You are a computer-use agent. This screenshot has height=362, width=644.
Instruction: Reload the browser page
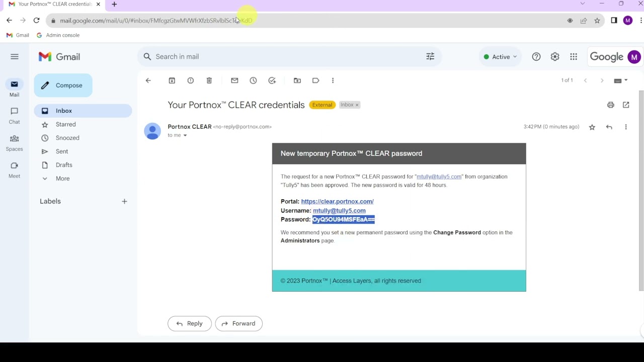tap(36, 21)
